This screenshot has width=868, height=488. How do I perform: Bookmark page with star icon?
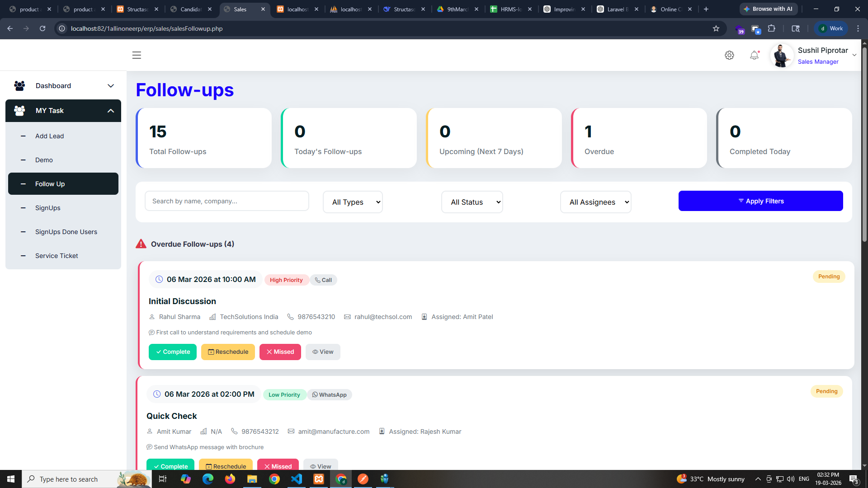(716, 28)
